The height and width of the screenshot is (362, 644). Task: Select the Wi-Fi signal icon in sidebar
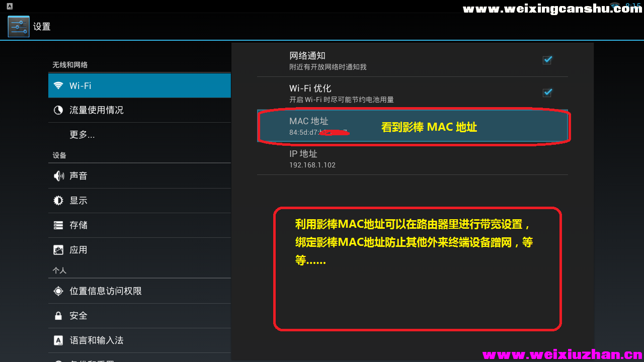(58, 85)
